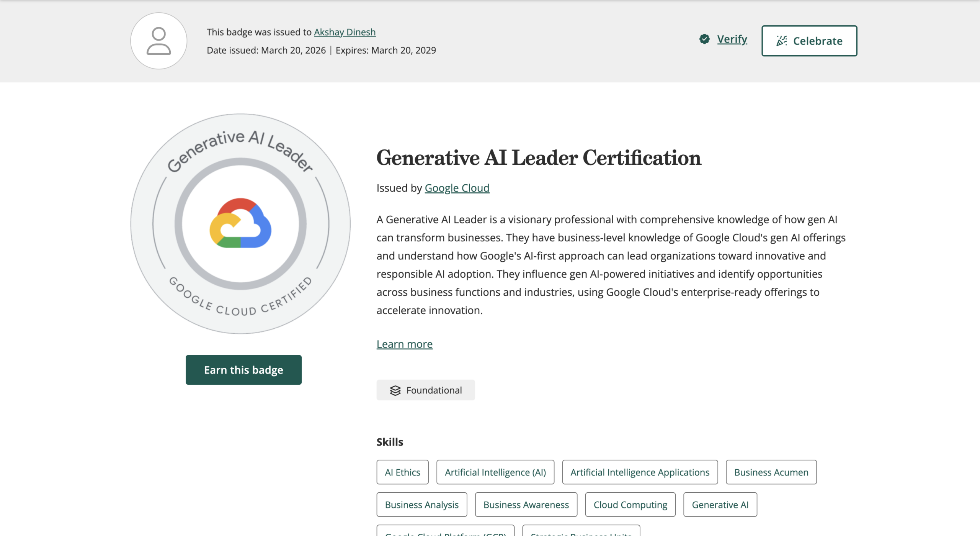
Task: Open Akshay Dinesh's profile link
Action: pos(345,32)
